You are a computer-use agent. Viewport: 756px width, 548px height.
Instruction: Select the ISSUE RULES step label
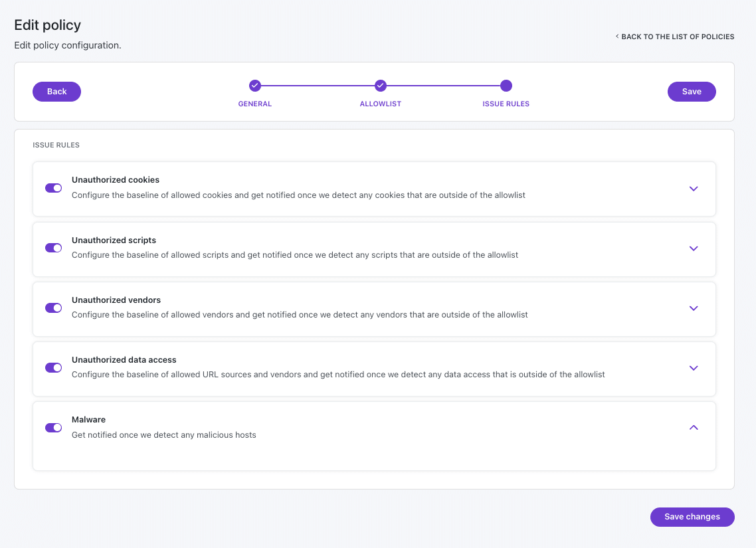click(x=506, y=104)
